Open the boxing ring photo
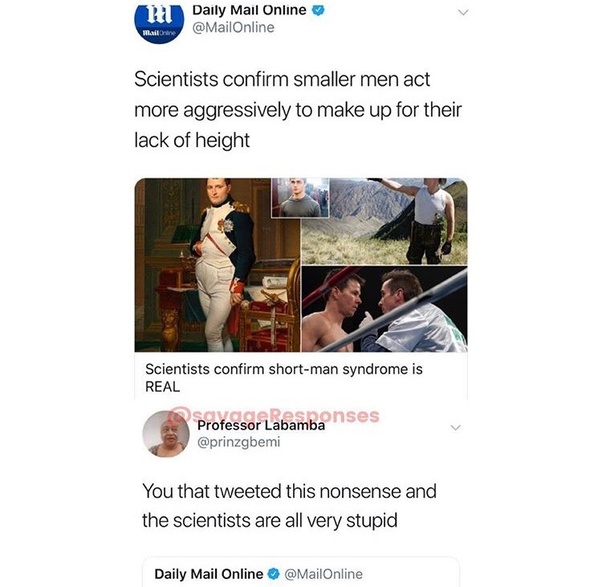The width and height of the screenshot is (602, 587). (x=385, y=309)
